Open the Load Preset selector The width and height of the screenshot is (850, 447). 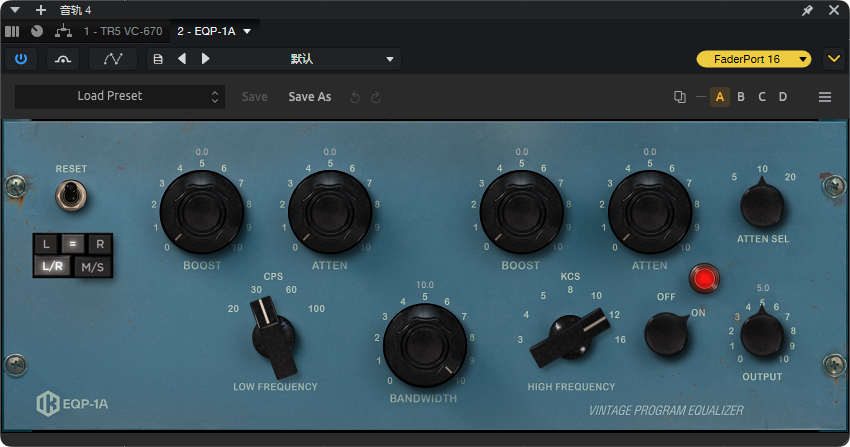(x=119, y=96)
